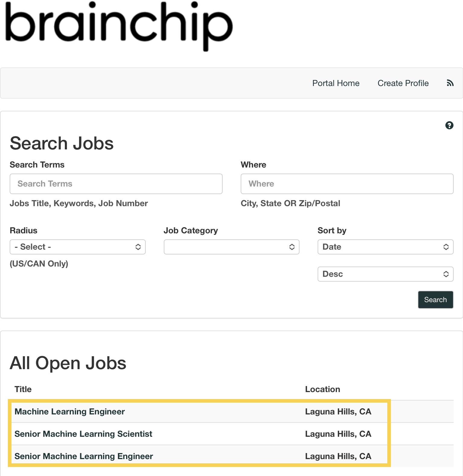Click Laguna Hills, CA in first job row
The width and height of the screenshot is (463, 476).
(338, 412)
